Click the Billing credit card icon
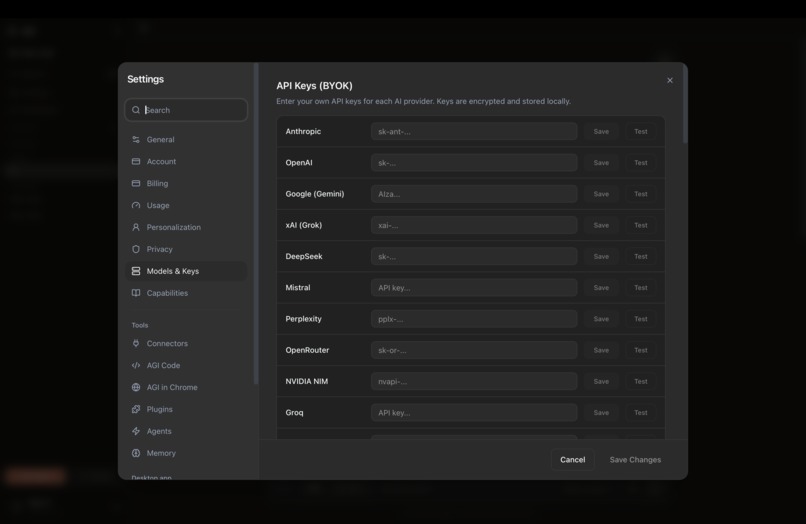 point(136,183)
